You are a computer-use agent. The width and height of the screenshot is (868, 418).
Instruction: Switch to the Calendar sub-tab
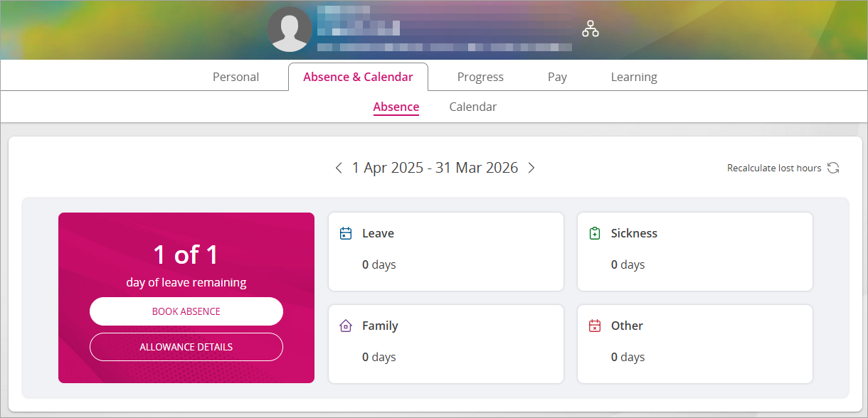coord(473,107)
